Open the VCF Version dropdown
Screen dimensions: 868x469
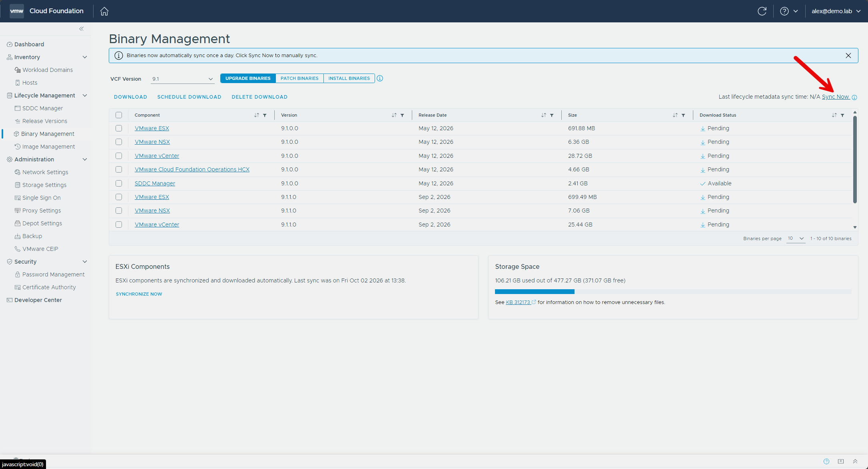tap(183, 79)
